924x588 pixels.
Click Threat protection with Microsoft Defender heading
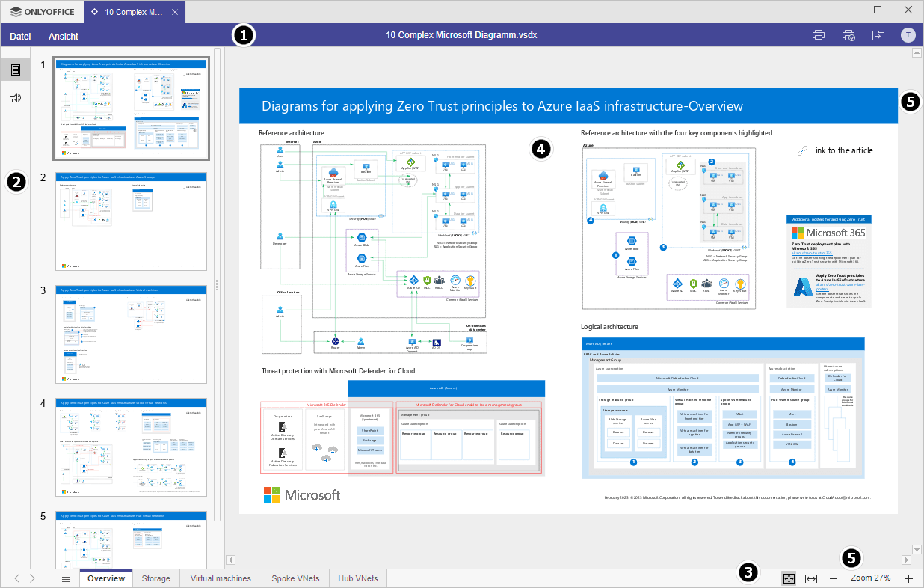[x=338, y=370]
